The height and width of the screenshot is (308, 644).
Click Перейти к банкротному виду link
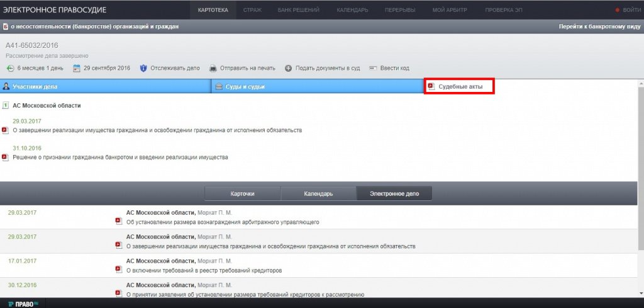tap(599, 26)
